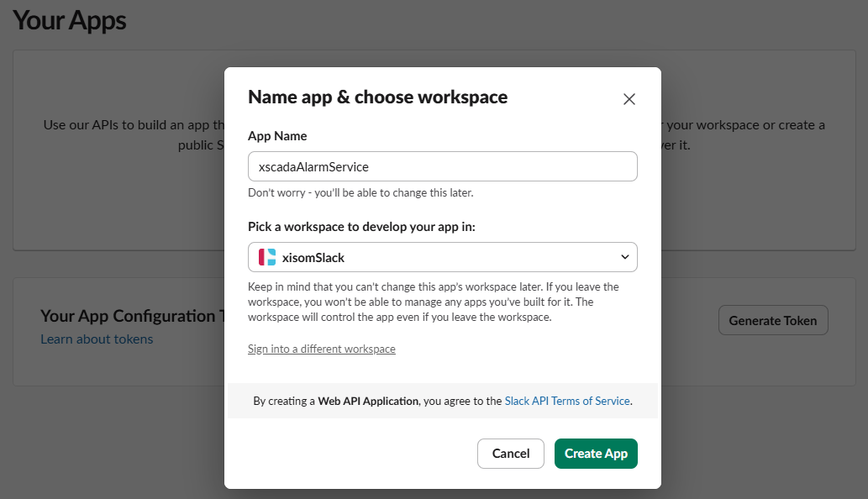Click 'Don't worry - you'll be able' hint text

(x=360, y=193)
